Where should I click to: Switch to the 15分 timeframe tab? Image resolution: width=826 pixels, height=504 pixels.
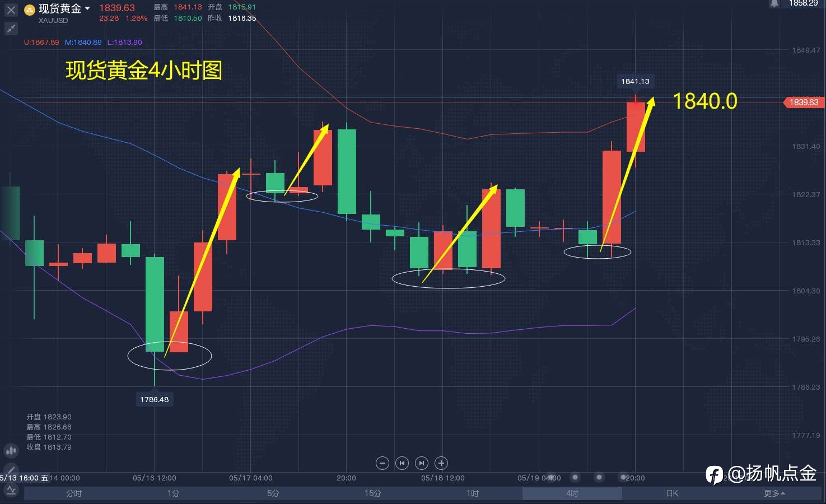(x=372, y=493)
